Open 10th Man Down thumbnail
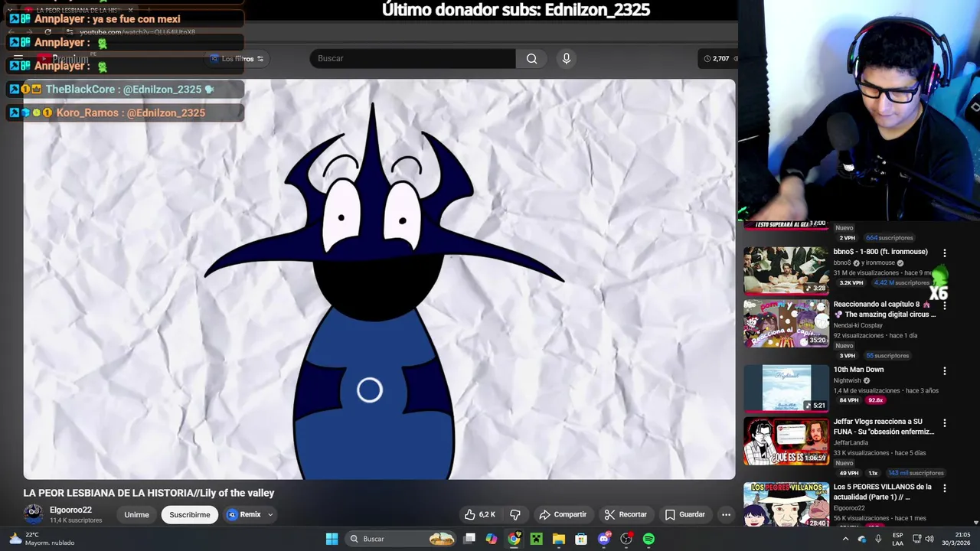This screenshot has width=980, height=551. [786, 388]
